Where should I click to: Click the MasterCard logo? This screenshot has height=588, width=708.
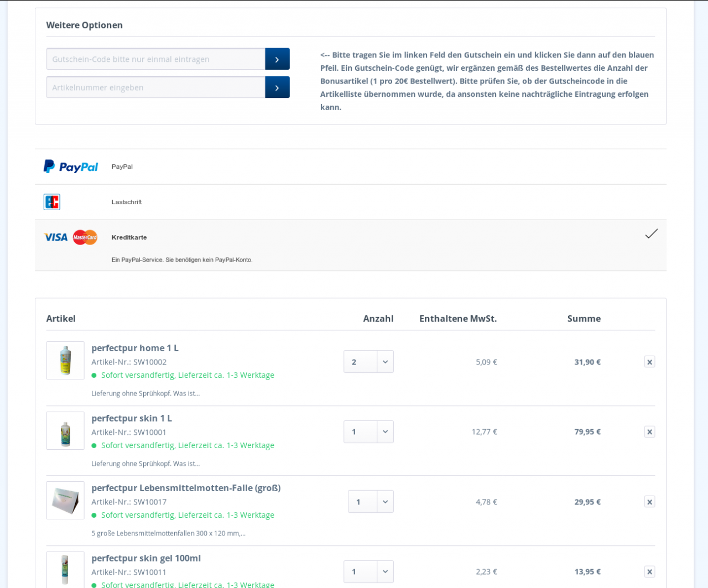[x=85, y=237]
